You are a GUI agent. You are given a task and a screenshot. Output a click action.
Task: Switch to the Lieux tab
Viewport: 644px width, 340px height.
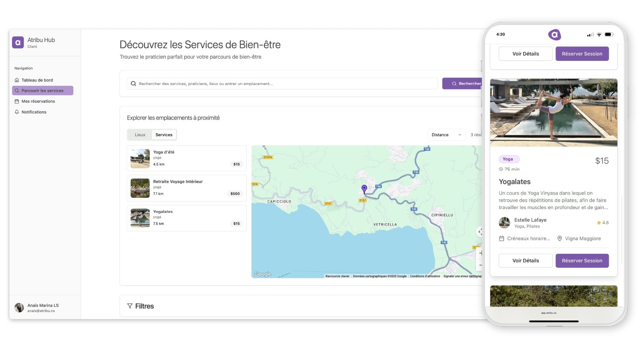(x=140, y=135)
